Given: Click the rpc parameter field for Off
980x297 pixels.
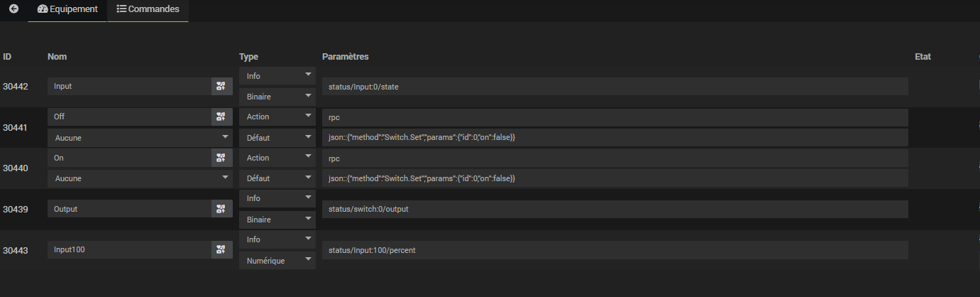Looking at the screenshot, I should pos(615,117).
